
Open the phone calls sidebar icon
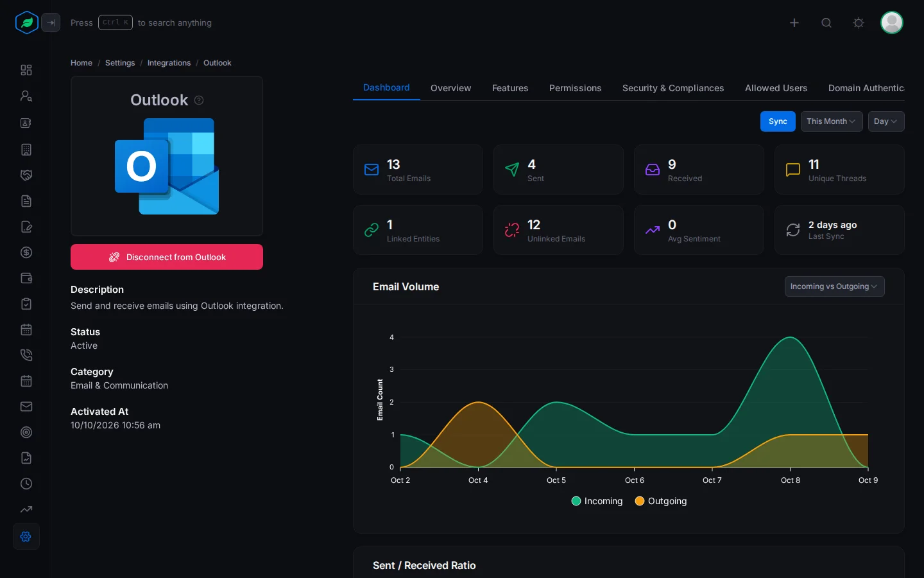(26, 355)
